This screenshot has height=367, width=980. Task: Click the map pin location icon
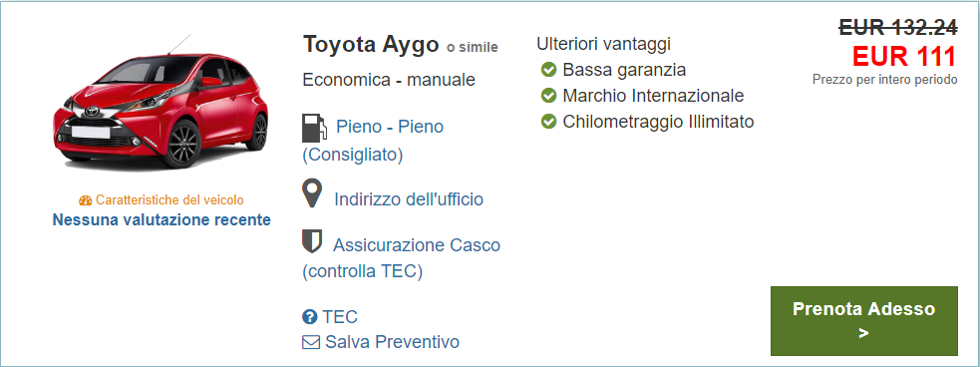(x=312, y=193)
